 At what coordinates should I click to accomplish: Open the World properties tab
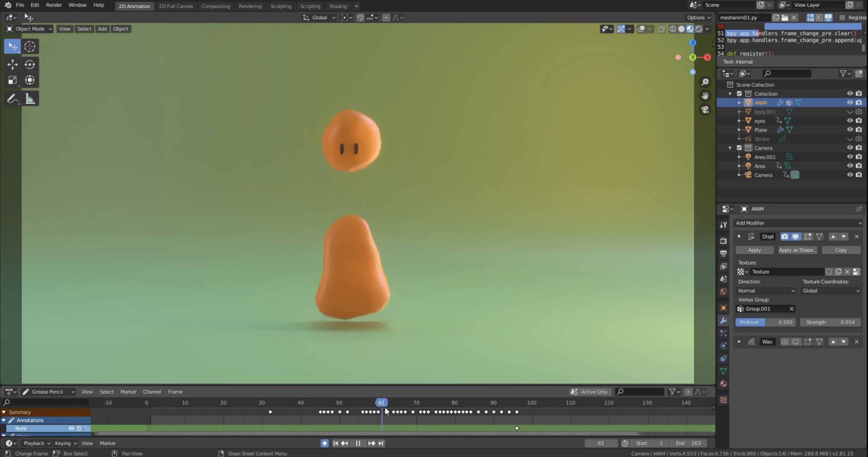pyautogui.click(x=723, y=292)
